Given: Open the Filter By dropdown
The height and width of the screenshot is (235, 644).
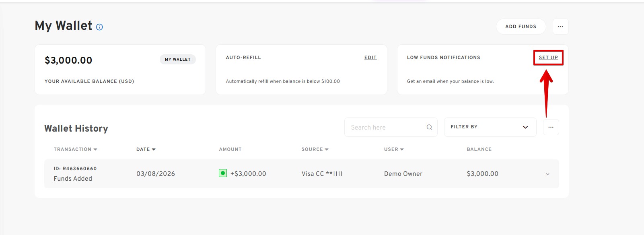Looking at the screenshot, I should tap(490, 127).
